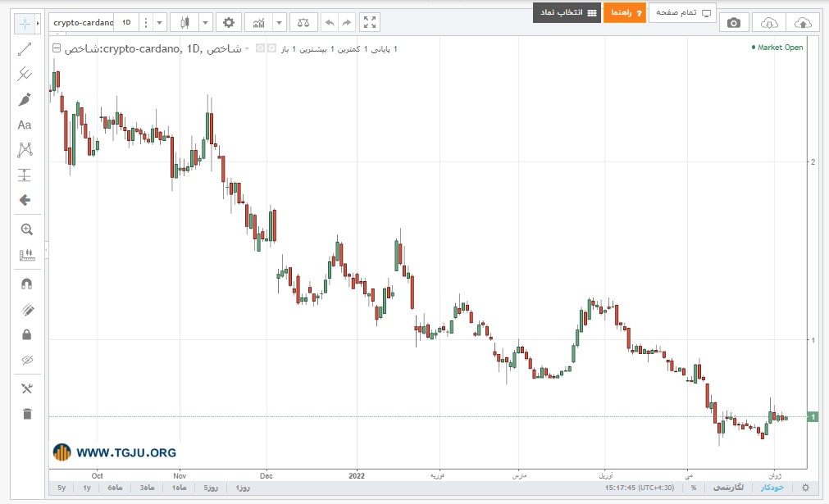
Task: Open the drawing tools settings icon
Action: click(x=26, y=388)
